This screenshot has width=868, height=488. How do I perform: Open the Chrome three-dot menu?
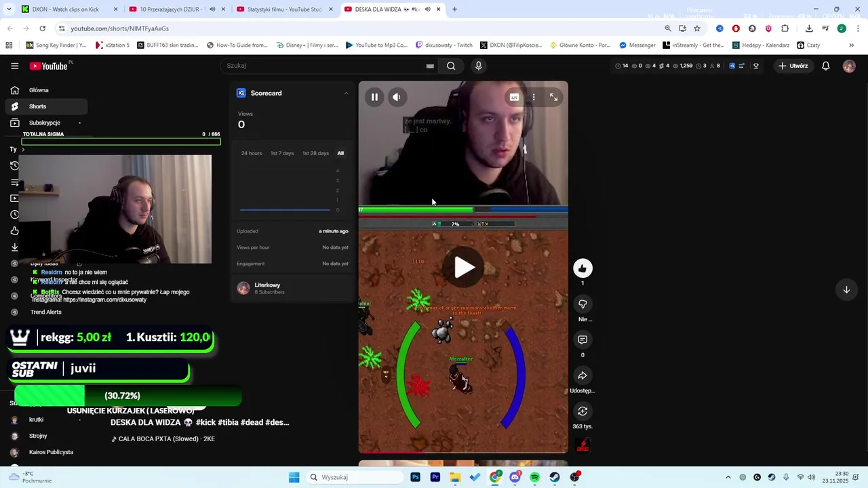[858, 28]
